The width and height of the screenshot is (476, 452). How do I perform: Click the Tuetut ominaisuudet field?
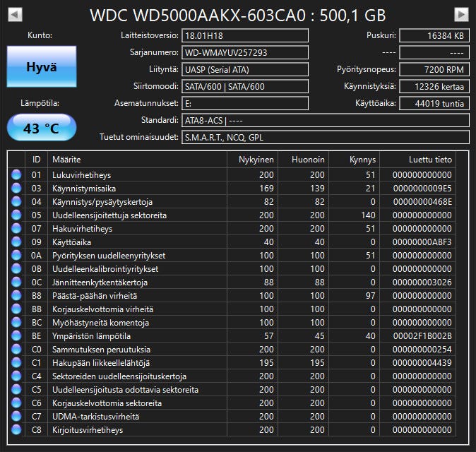[x=326, y=138]
